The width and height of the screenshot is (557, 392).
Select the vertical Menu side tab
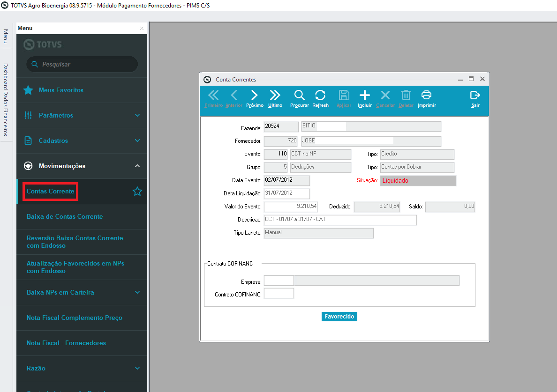coord(6,36)
